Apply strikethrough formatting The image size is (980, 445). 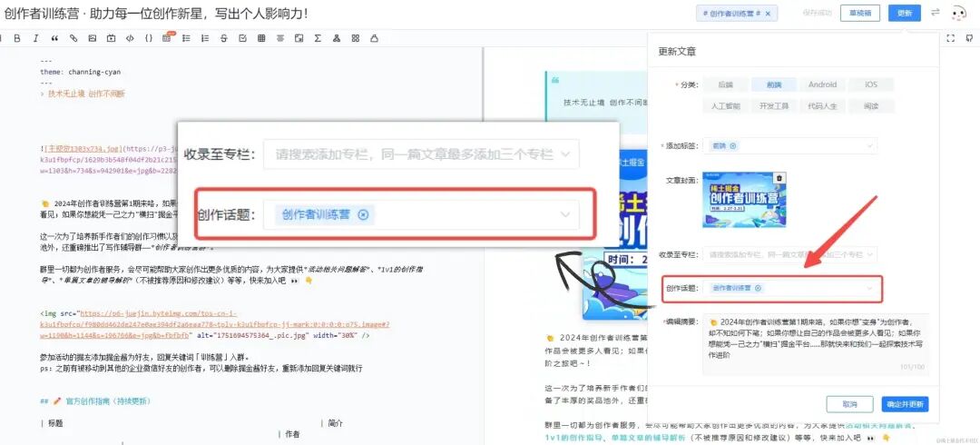coord(224,39)
